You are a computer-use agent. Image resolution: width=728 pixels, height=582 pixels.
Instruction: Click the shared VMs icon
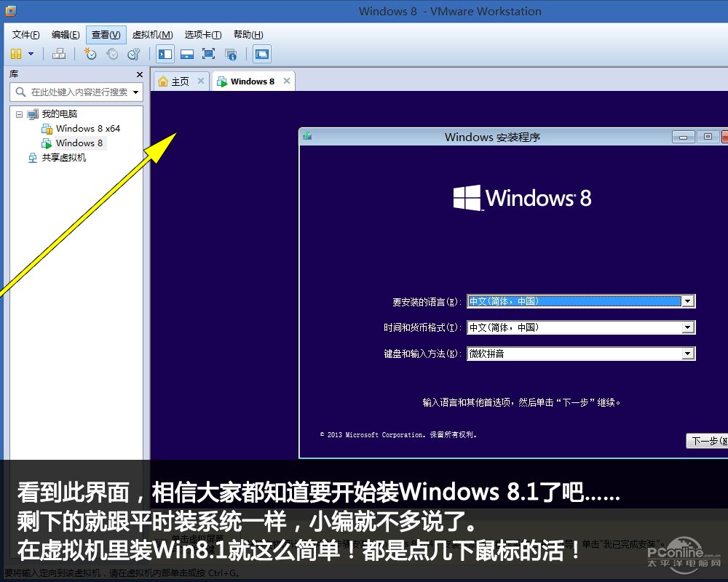(33, 159)
